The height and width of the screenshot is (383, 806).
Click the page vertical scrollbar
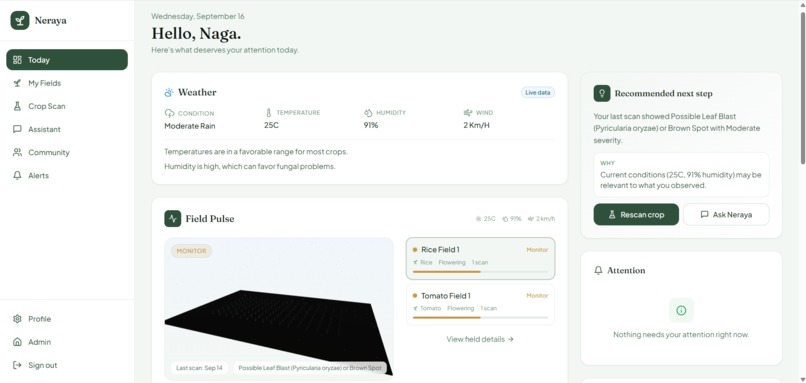[802, 87]
